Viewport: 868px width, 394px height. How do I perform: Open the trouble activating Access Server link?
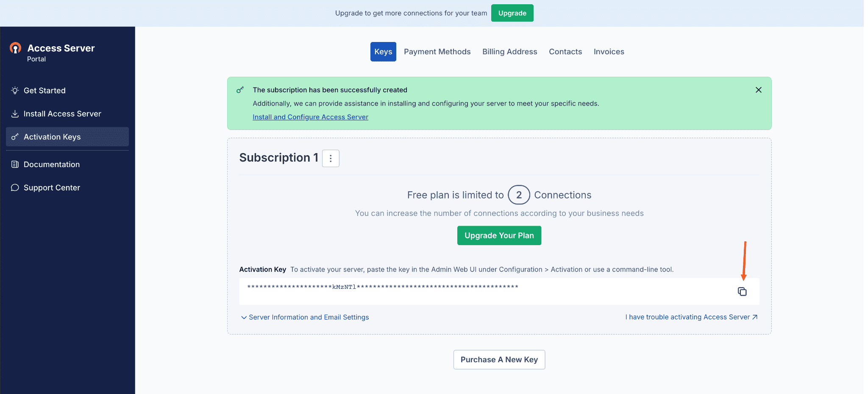tap(691, 317)
